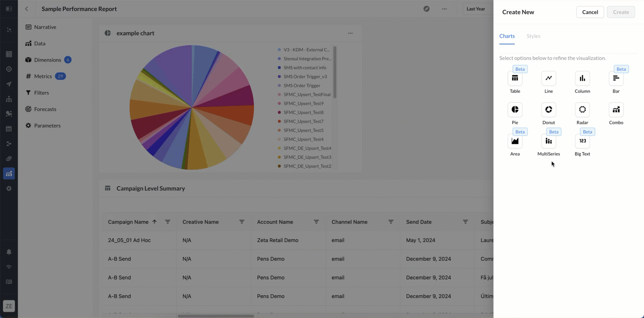Click the chart legend vertical scrollbar
This screenshot has height=318, width=644.
pyautogui.click(x=335, y=72)
